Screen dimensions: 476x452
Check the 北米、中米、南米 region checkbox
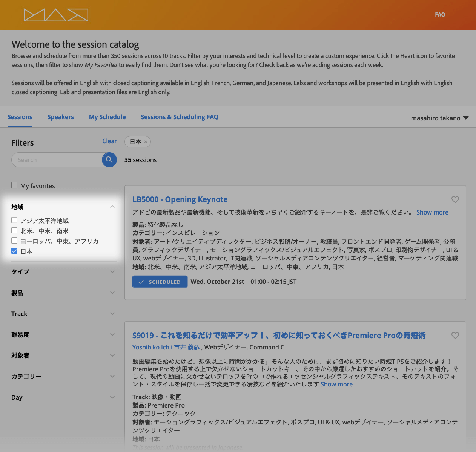(14, 230)
